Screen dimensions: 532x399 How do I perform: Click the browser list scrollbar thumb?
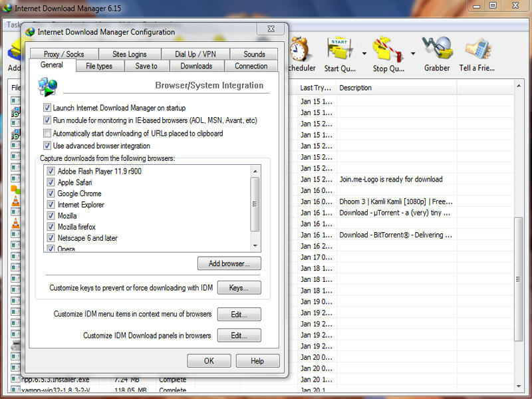(x=255, y=204)
